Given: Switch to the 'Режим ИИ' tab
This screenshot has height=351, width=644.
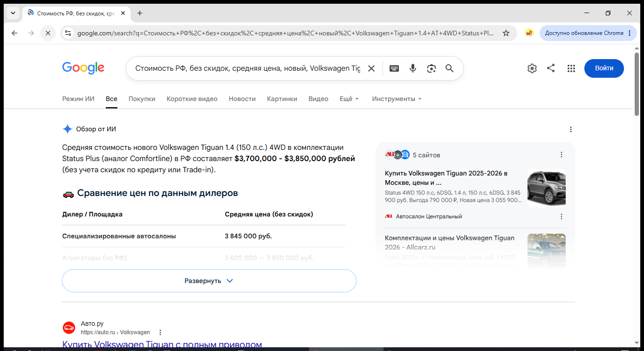Looking at the screenshot, I should [78, 99].
